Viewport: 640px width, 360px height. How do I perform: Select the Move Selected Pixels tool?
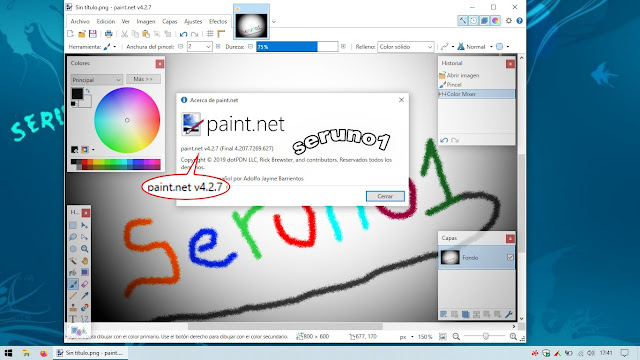pos(84,225)
